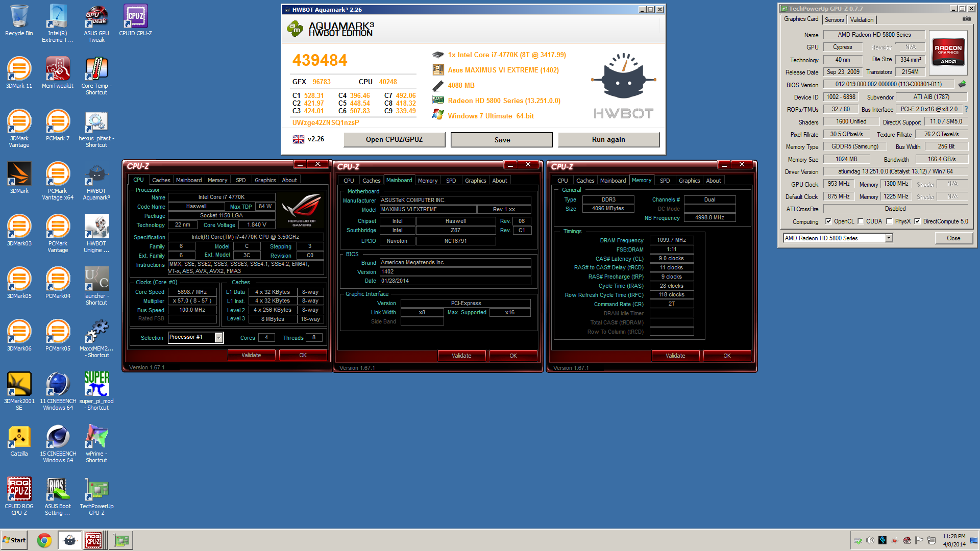Open Catzilla desktop icon

pyautogui.click(x=19, y=441)
